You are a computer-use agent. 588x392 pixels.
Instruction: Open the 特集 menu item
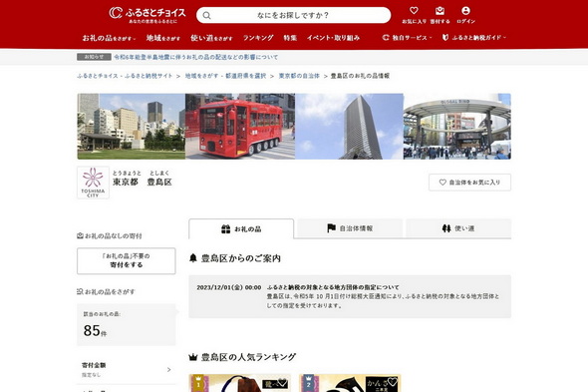[290, 38]
